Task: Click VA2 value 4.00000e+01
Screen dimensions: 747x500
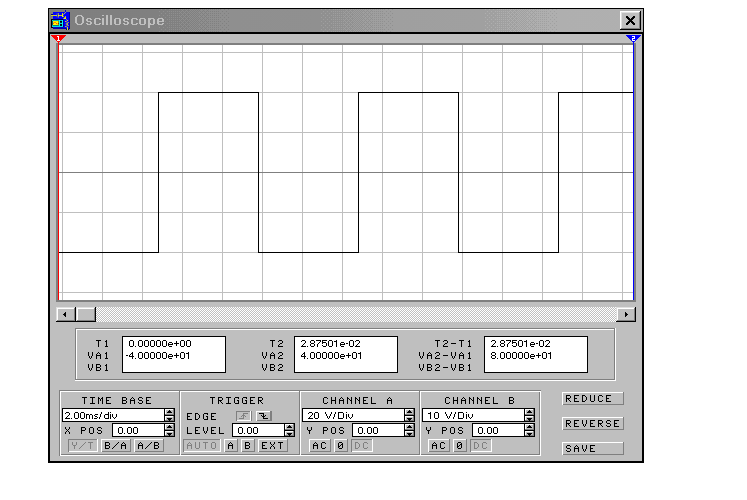Action: [331, 356]
